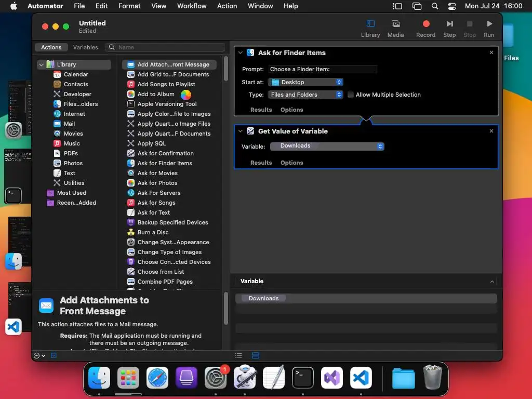Switch to the Variables tab
Viewport: 532px width, 399px height.
[x=86, y=47]
